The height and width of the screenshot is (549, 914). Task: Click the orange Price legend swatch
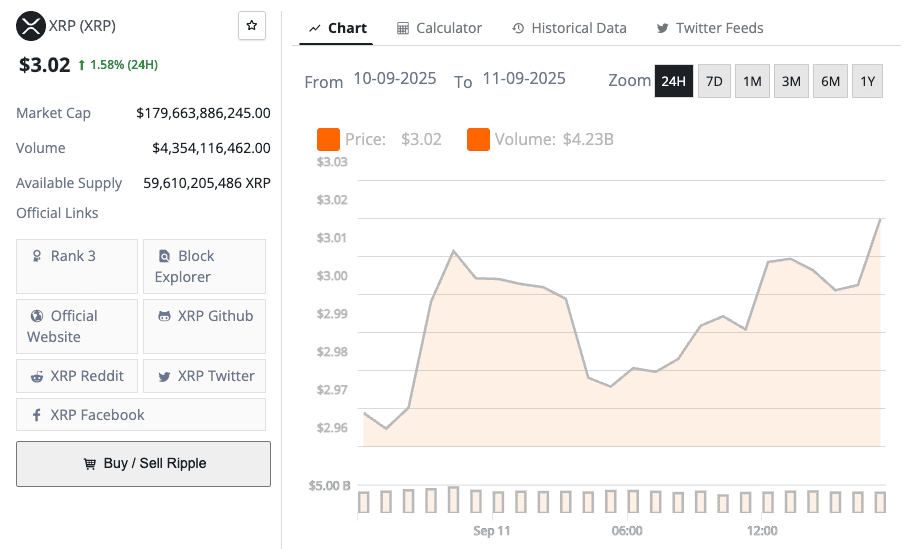pyautogui.click(x=328, y=139)
